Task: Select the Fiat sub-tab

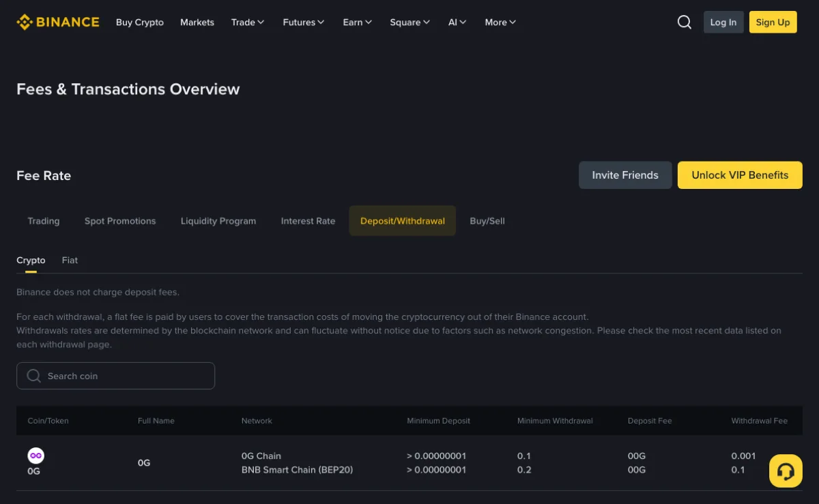Action: tap(70, 261)
